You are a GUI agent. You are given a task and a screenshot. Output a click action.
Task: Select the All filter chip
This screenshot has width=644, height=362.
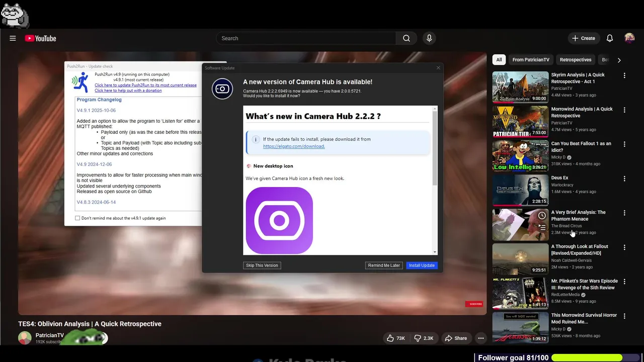tap(499, 60)
